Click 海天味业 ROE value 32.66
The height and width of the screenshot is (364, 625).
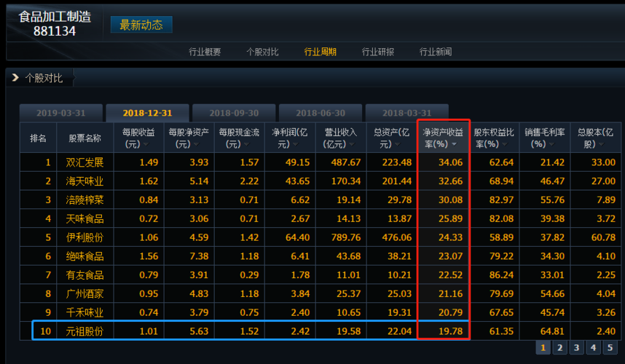pyautogui.click(x=450, y=181)
